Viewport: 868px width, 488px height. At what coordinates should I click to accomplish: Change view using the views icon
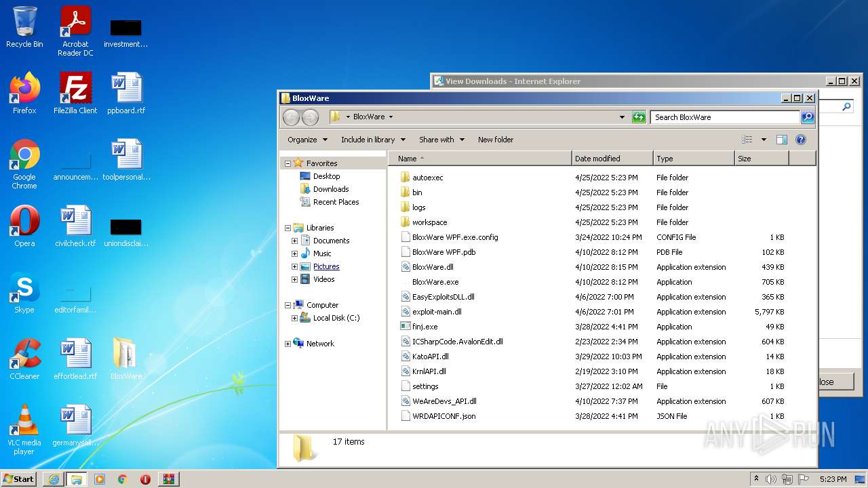pyautogui.click(x=747, y=140)
